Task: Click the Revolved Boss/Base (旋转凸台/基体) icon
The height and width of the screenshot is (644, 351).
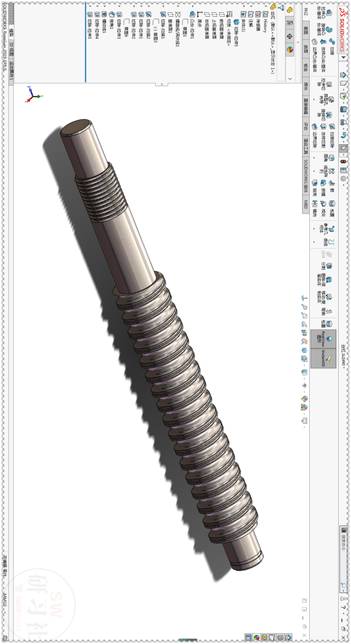Action: tap(329, 29)
